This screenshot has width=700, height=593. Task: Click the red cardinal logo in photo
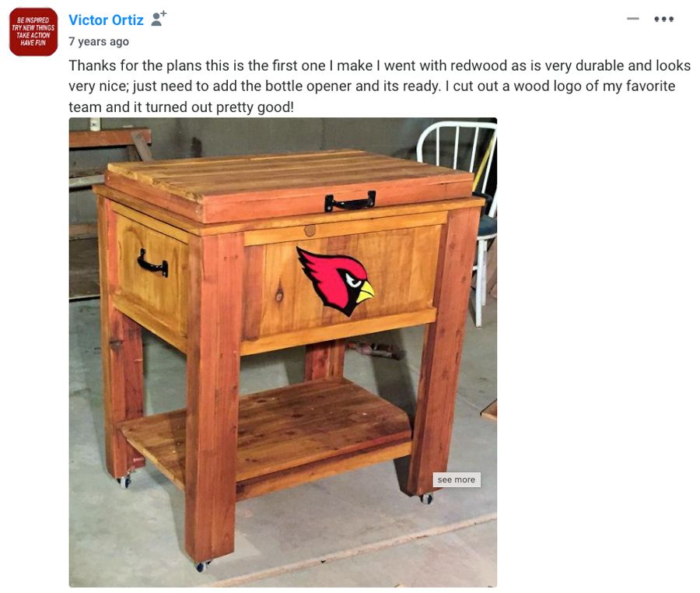[x=336, y=281]
